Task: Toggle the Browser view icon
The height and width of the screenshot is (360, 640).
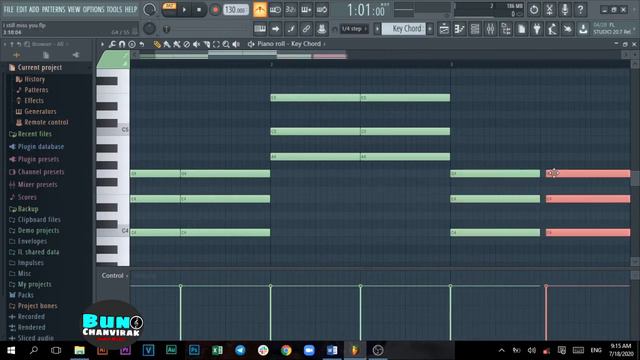Action: pyautogui.click(x=506, y=29)
